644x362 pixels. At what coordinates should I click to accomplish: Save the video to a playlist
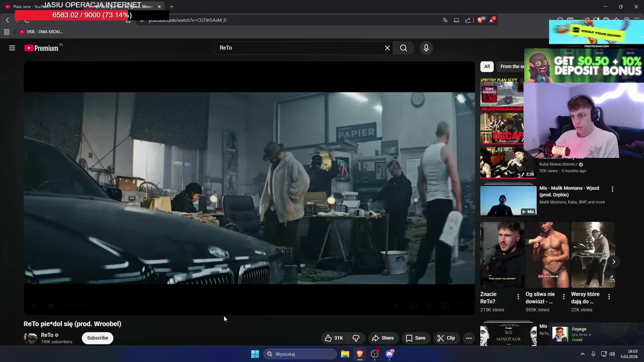[x=416, y=338]
